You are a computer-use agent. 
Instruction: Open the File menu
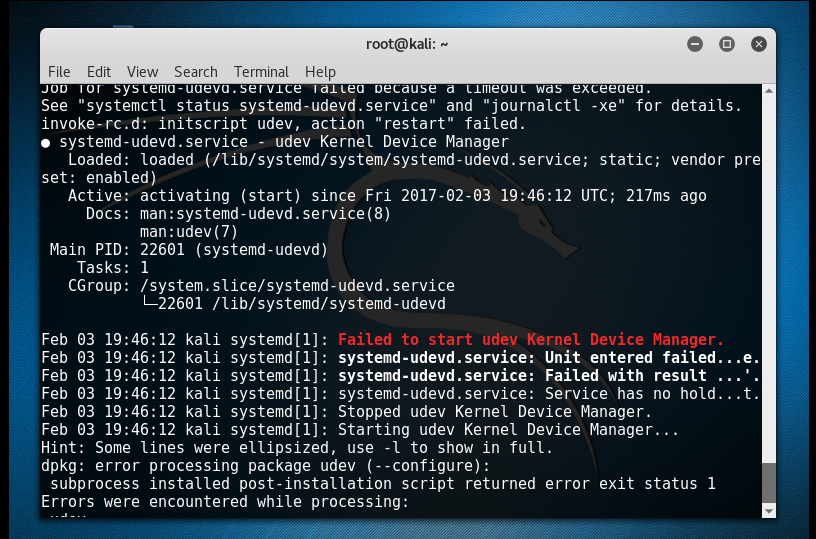pyautogui.click(x=59, y=72)
